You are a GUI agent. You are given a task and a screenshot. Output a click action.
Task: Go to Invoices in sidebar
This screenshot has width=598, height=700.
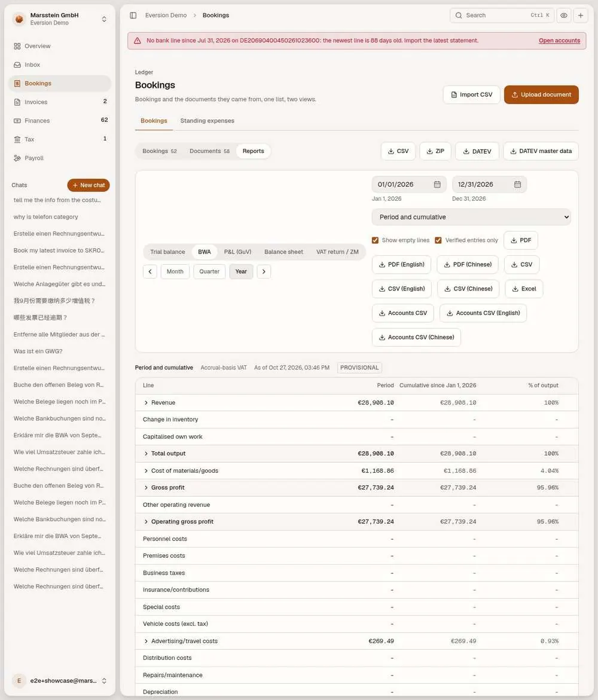(60, 102)
